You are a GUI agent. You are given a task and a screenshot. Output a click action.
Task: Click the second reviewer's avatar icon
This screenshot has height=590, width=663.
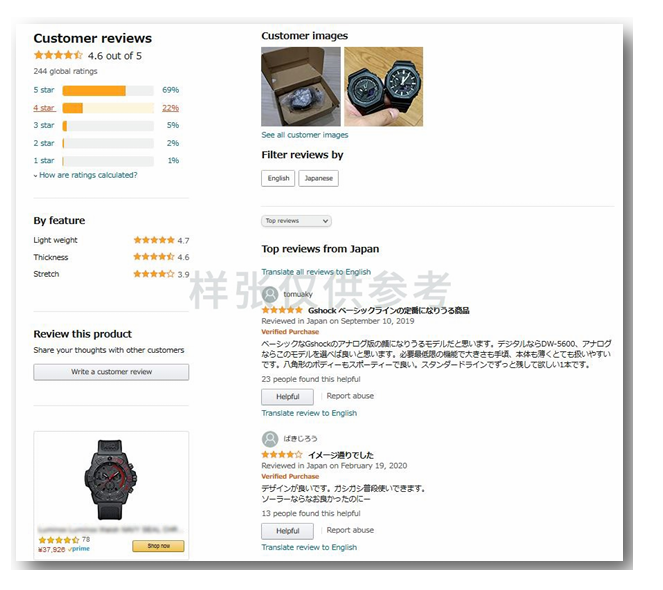click(270, 439)
